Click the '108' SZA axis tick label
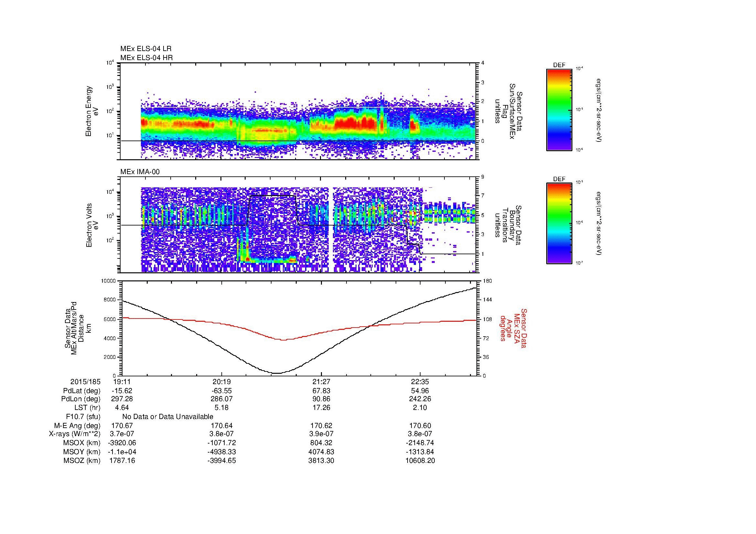The height and width of the screenshot is (534, 756). pos(488,319)
